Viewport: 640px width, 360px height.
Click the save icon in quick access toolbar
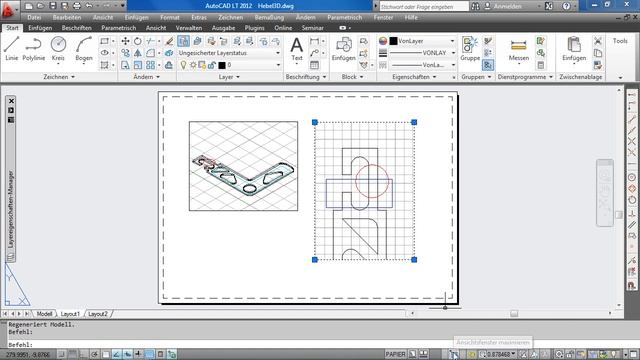53,6
